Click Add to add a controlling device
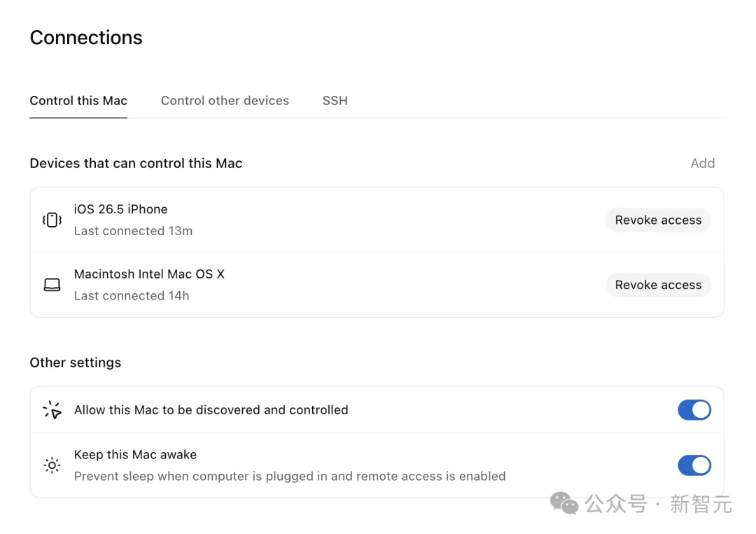The image size is (756, 534). coord(703,163)
